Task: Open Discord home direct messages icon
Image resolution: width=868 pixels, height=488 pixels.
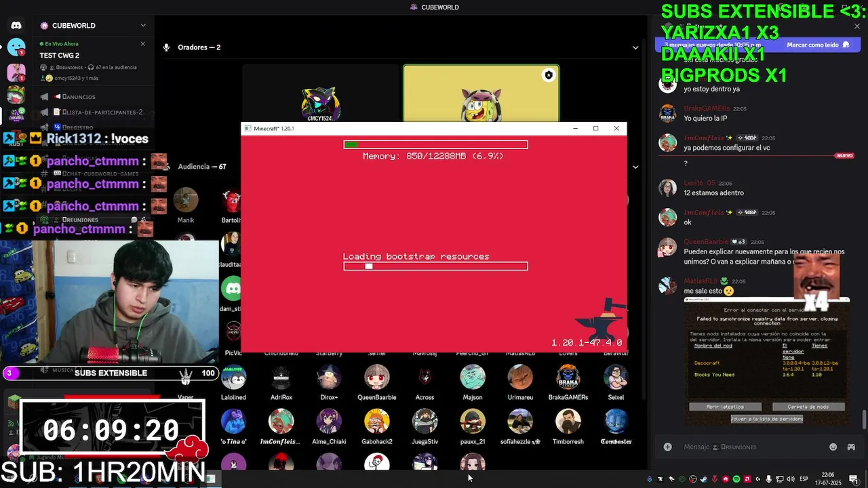Action: 16,26
